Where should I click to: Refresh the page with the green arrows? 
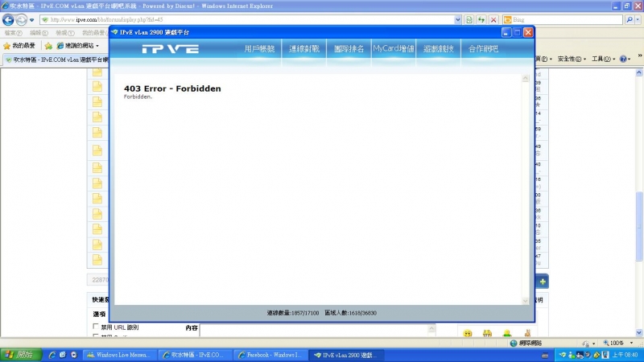pyautogui.click(x=481, y=19)
